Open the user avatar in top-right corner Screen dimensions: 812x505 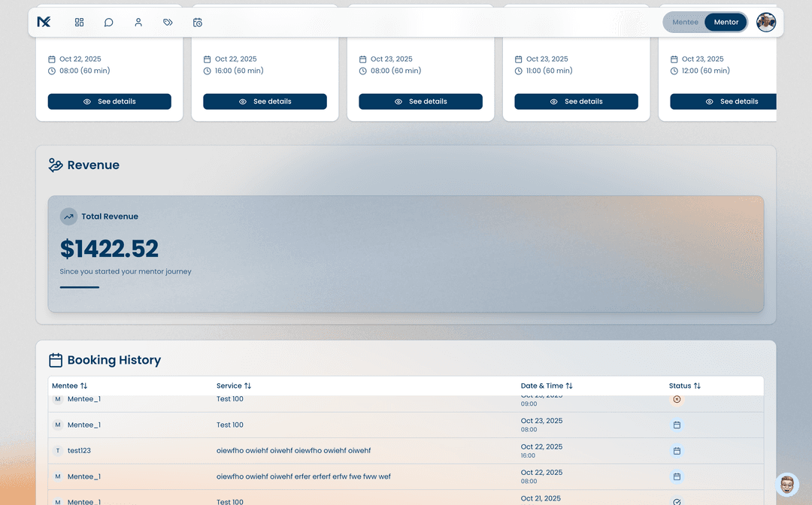tap(766, 23)
